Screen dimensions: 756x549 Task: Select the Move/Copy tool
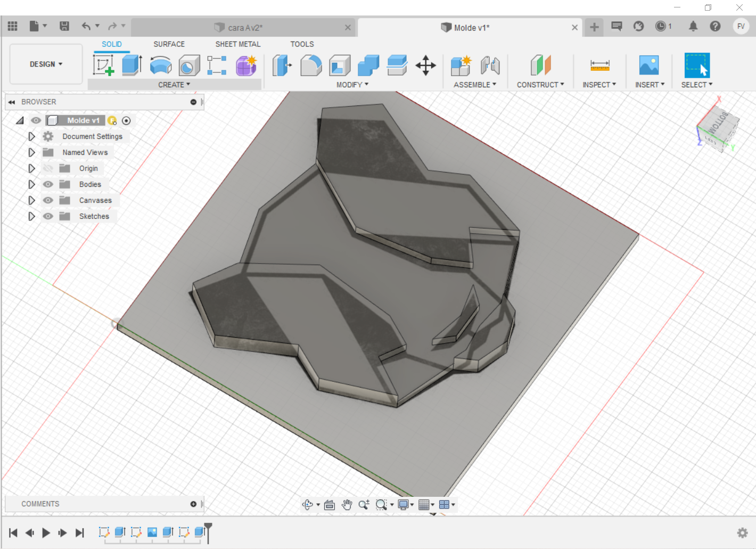point(425,65)
